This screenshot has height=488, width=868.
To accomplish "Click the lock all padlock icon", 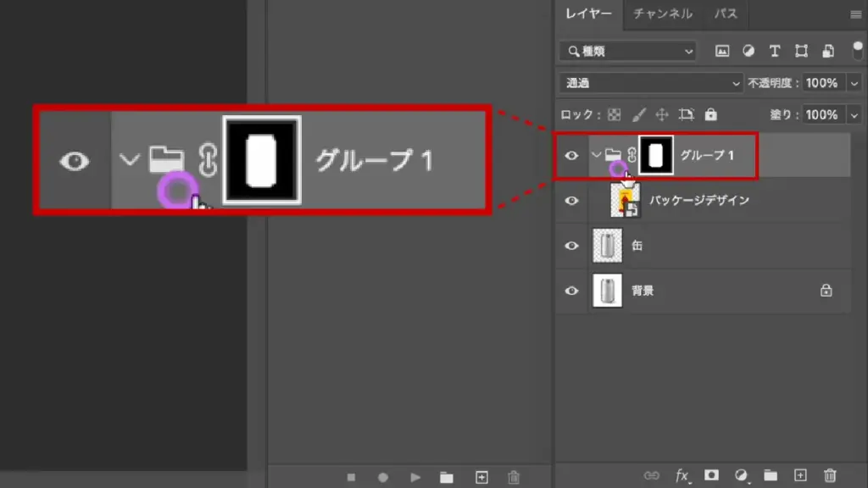I will pyautogui.click(x=710, y=114).
